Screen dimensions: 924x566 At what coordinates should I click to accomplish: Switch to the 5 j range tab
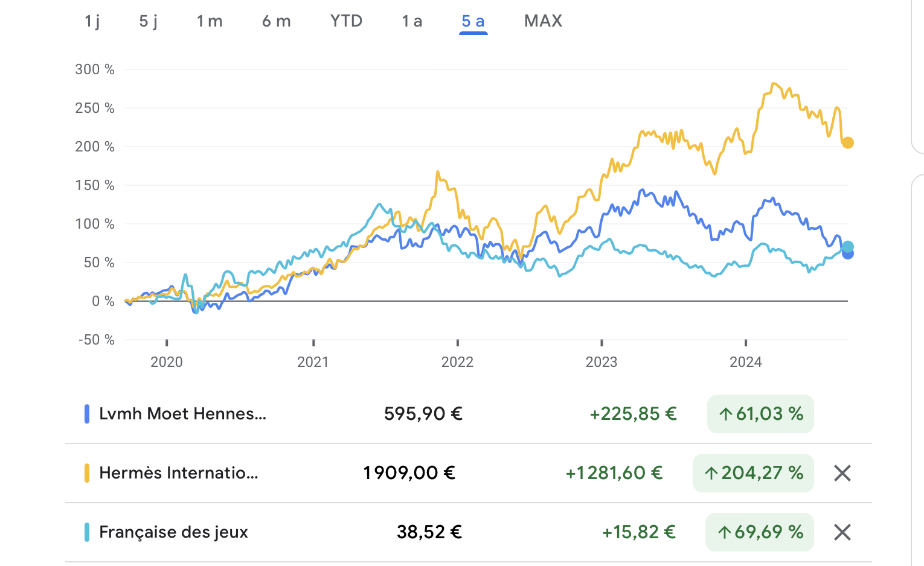coord(149,21)
